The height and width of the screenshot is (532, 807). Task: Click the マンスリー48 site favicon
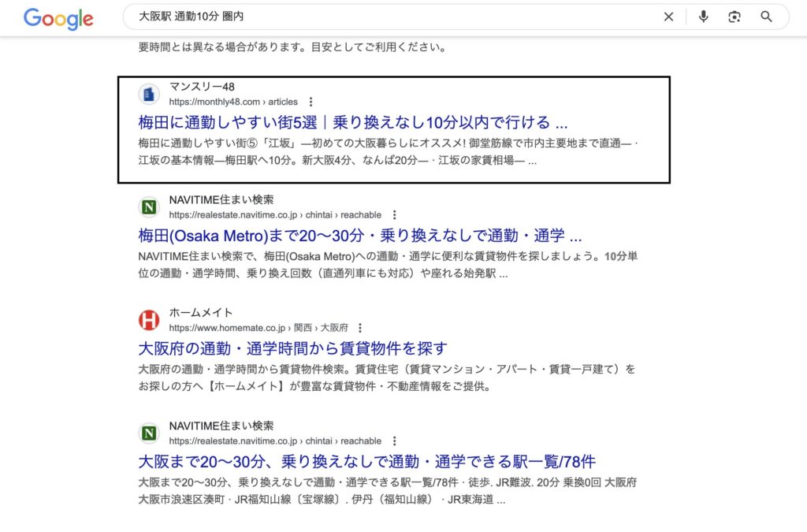coord(149,95)
